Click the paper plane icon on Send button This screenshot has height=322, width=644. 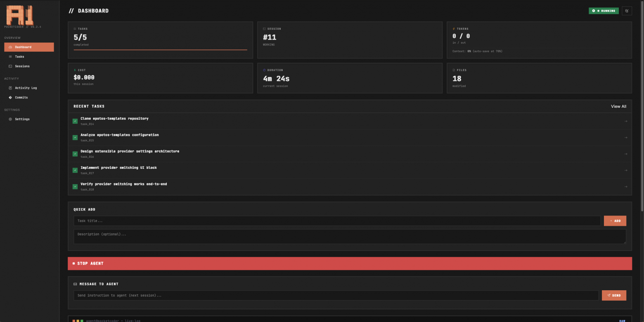pos(608,296)
